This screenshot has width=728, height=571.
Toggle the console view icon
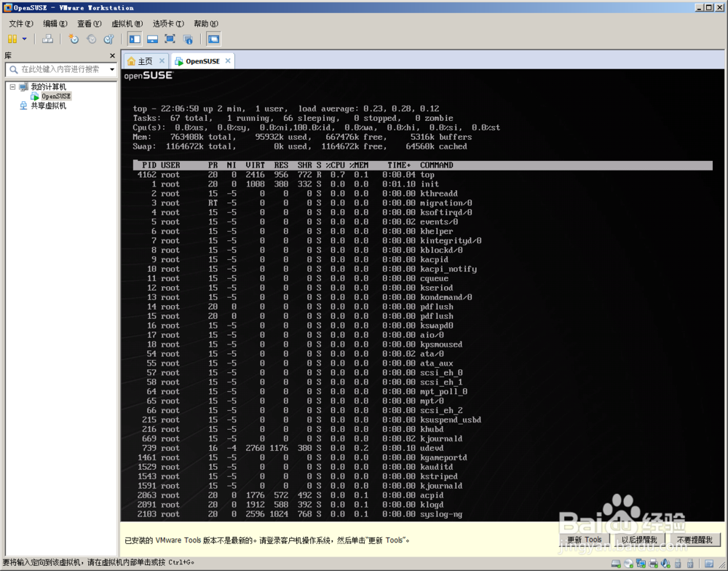coord(213,39)
